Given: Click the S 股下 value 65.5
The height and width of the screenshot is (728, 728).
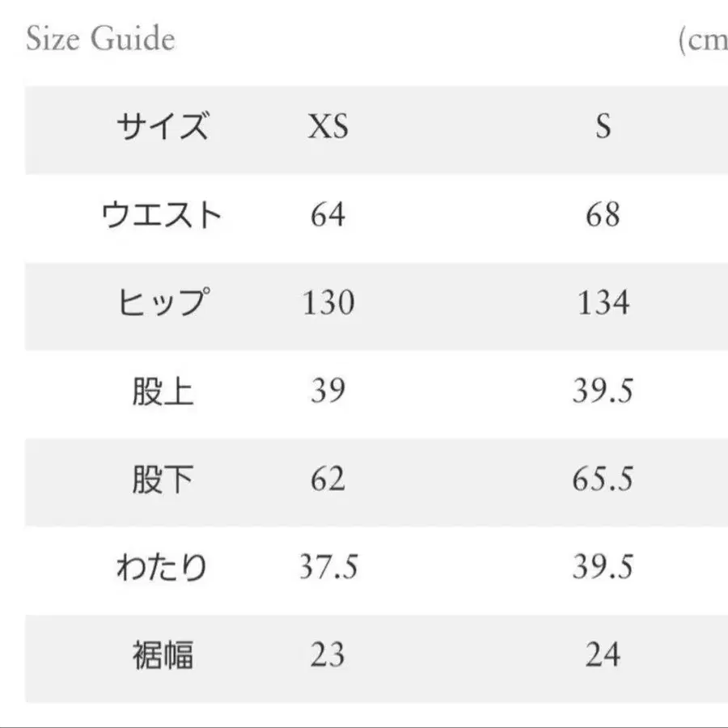Looking at the screenshot, I should pyautogui.click(x=603, y=480).
